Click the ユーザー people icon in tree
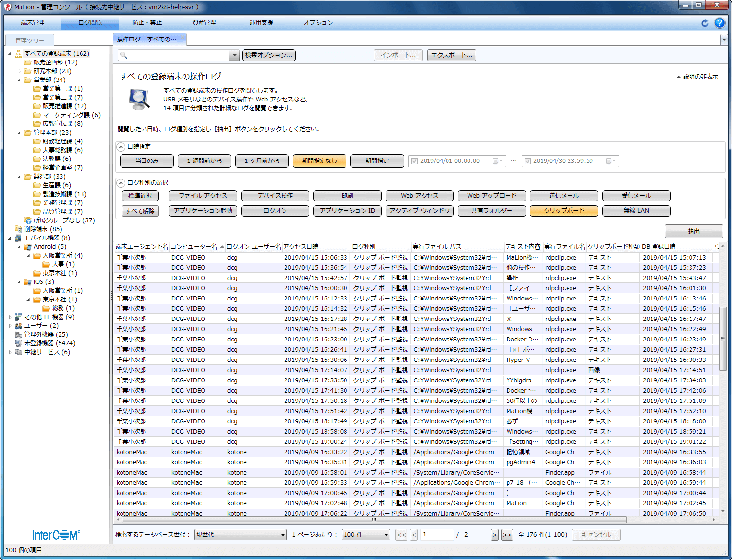This screenshot has height=560, width=732. (19, 326)
